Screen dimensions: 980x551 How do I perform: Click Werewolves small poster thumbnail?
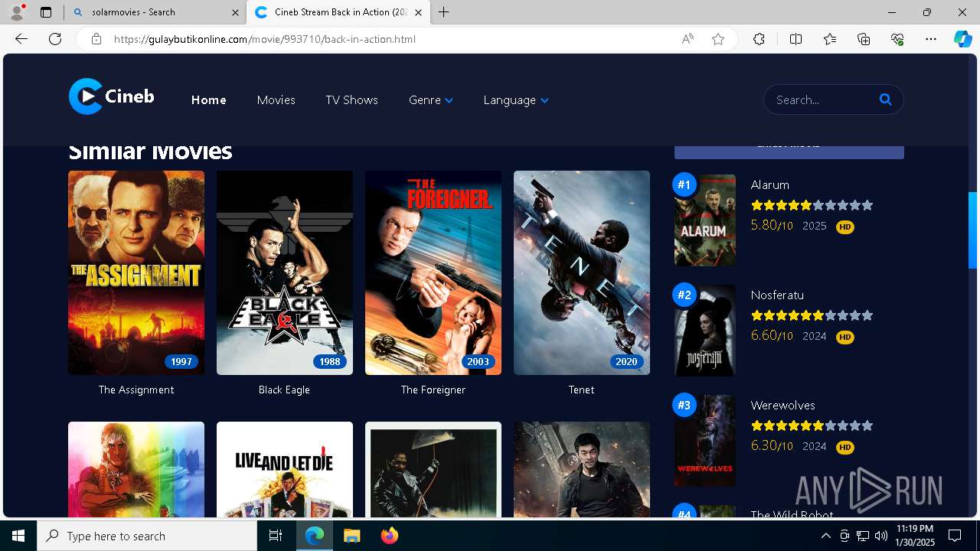705,441
